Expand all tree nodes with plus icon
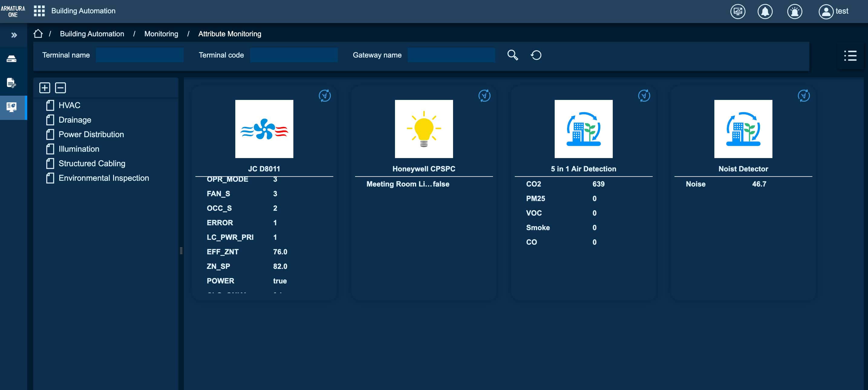 point(44,88)
